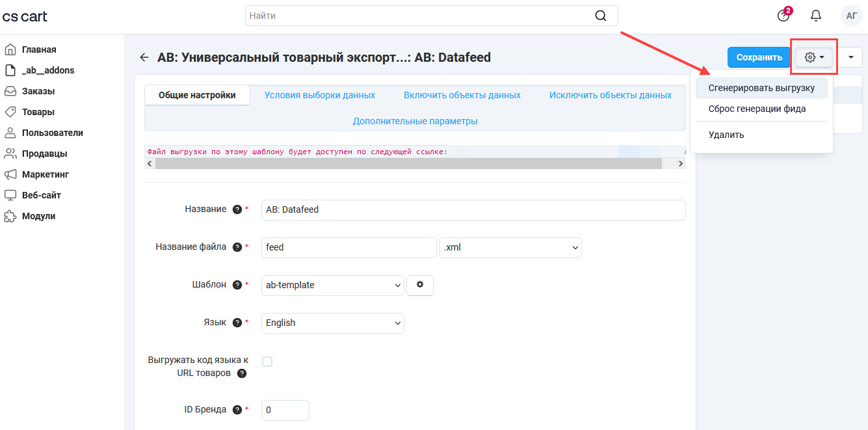Open Веб-сайт in the sidebar
The height and width of the screenshot is (430, 868).
click(x=42, y=195)
